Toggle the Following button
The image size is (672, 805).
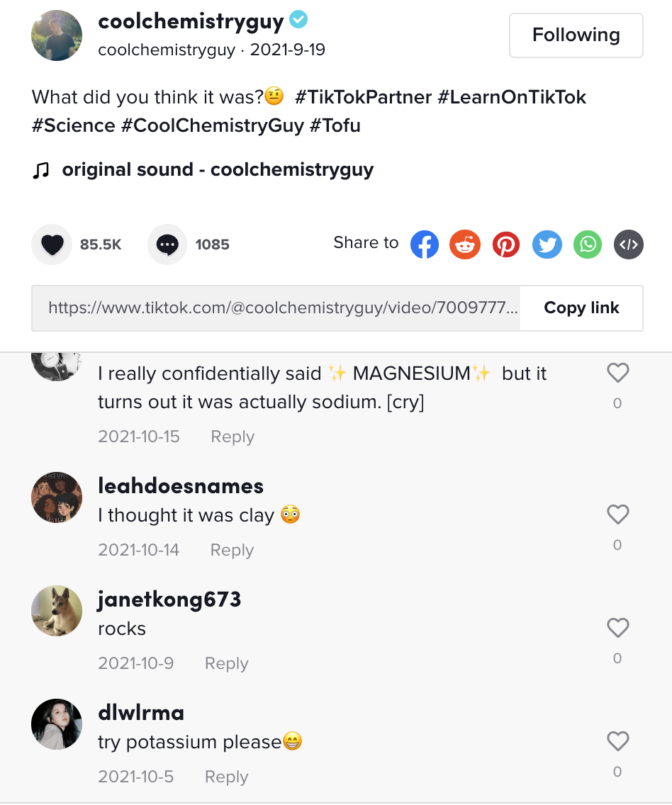[576, 35]
